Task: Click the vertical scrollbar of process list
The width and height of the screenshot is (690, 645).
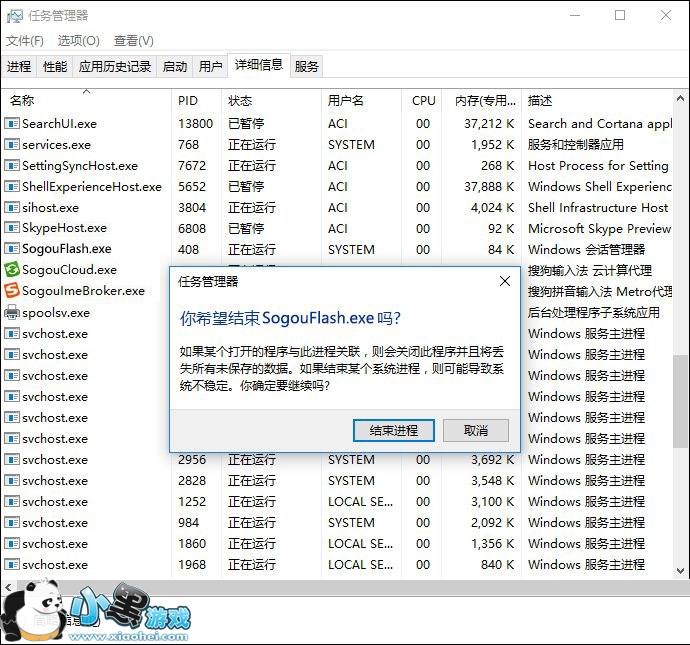Action: pos(681,400)
